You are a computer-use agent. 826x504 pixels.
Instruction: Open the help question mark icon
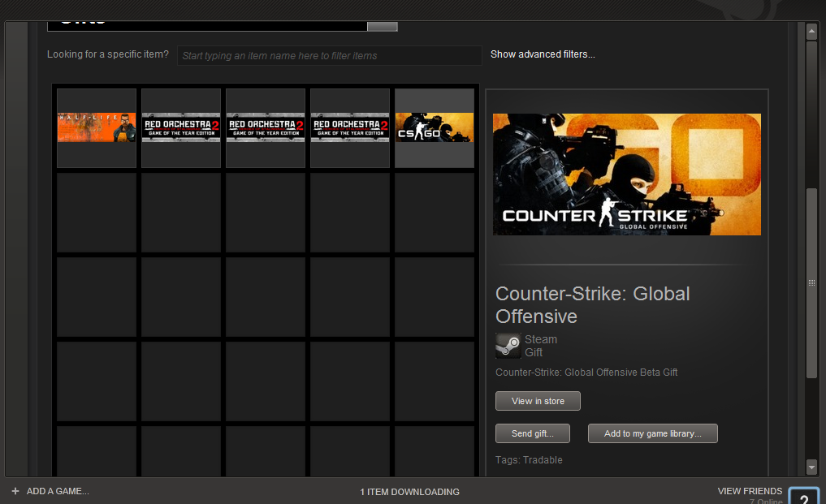pyautogui.click(x=804, y=496)
